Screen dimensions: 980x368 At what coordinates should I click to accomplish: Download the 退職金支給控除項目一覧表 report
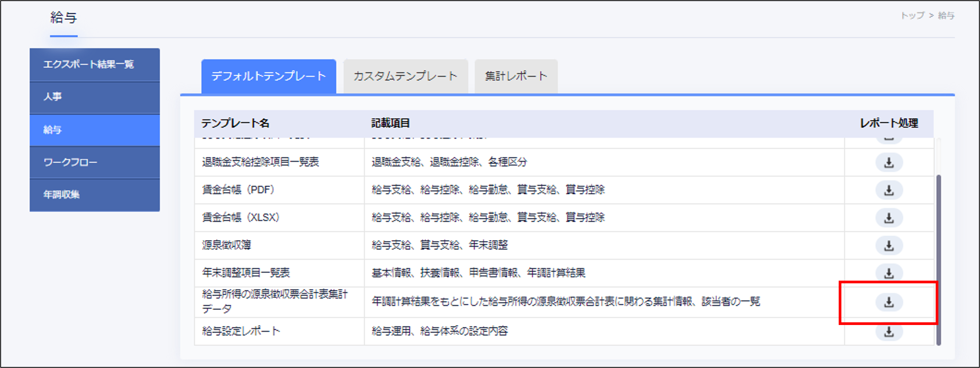point(889,162)
